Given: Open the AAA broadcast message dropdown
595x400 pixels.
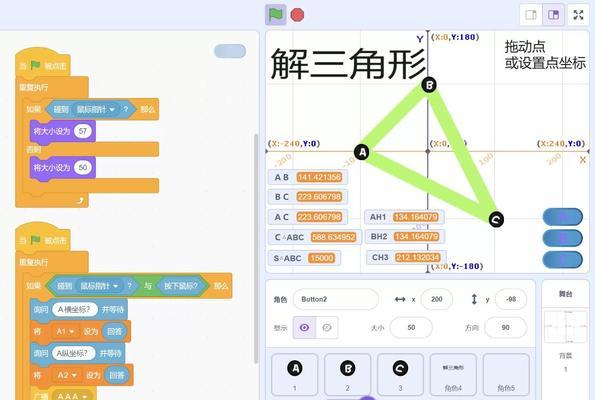Looking at the screenshot, I should tap(72, 396).
